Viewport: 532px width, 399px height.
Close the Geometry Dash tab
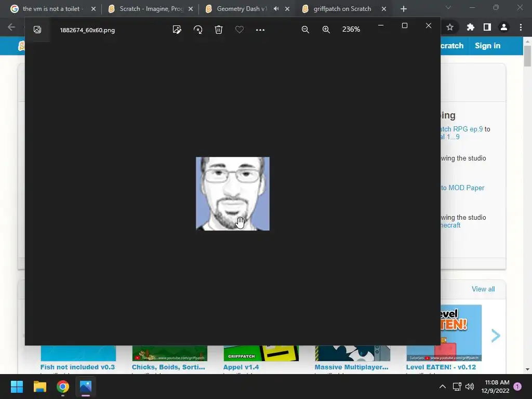tap(287, 9)
